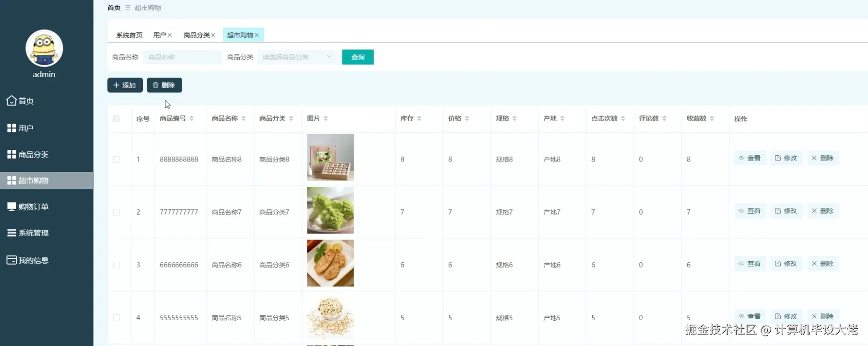View details of 商品名称8

pyautogui.click(x=750, y=158)
